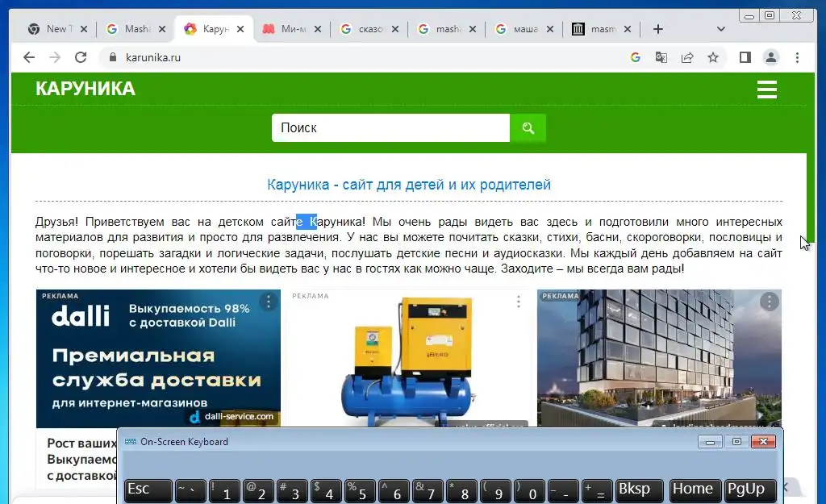Viewport: 826px width, 504px height.
Task: Open options on the dalli ad
Action: 268,302
